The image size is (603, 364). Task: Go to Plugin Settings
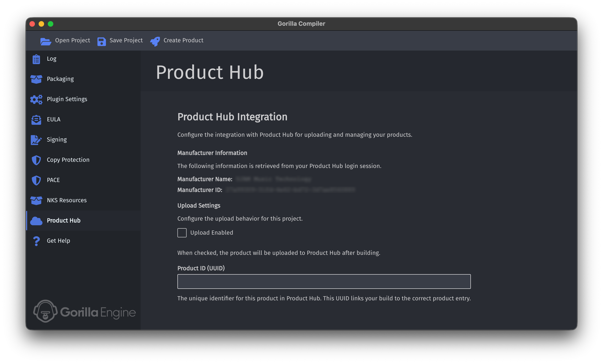click(83, 99)
